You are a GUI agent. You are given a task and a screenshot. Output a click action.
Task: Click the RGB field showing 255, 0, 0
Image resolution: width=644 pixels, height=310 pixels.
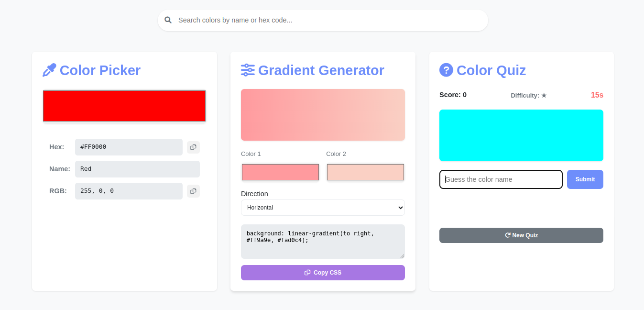[x=129, y=191]
